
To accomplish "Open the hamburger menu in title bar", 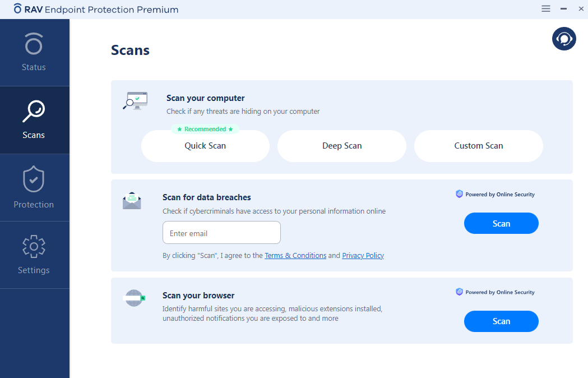I will (x=545, y=9).
